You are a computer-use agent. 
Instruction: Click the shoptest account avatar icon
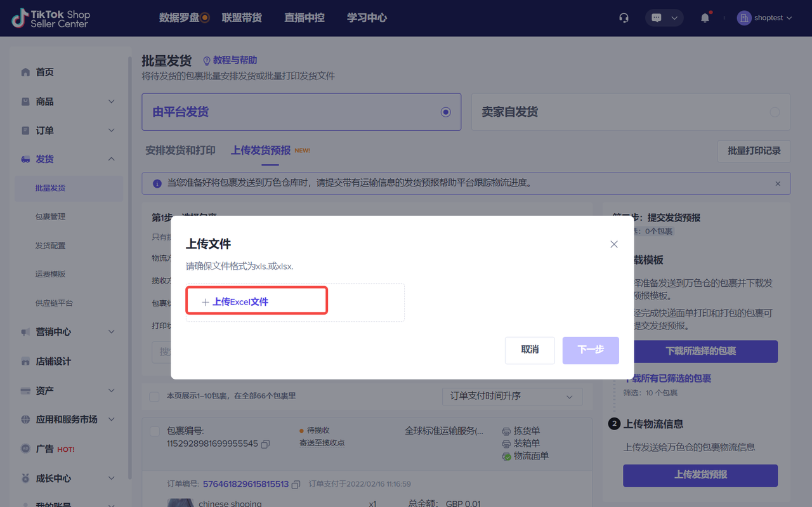click(744, 18)
